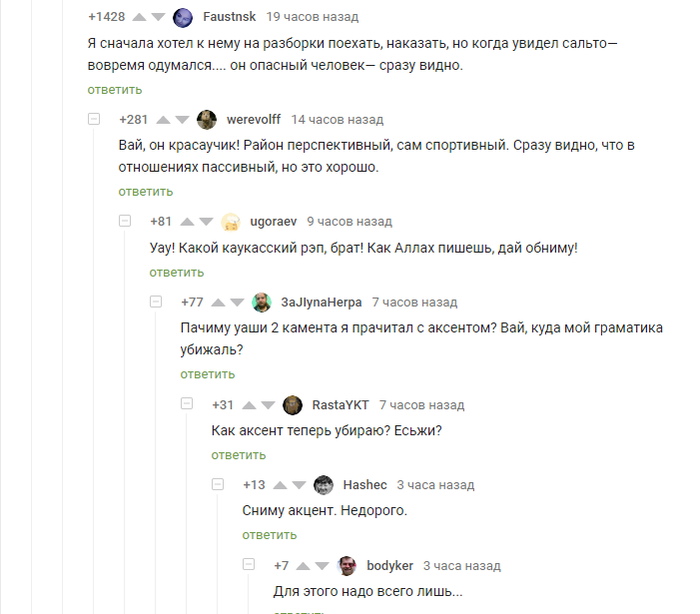
Task: Open Faustnsk's user avatar
Action: (183, 18)
